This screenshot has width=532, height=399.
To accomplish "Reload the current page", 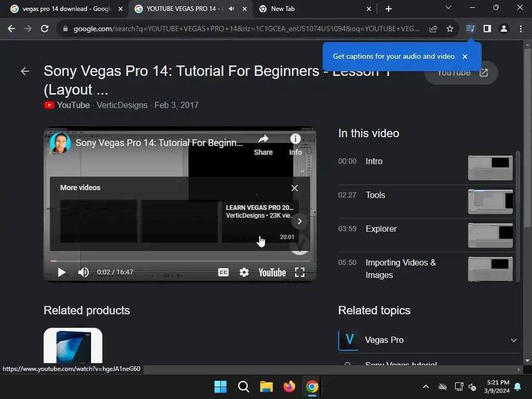I will point(45,29).
